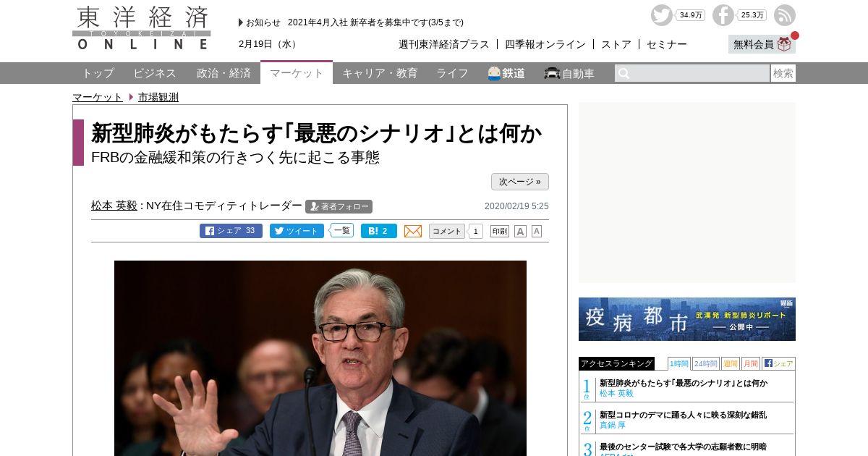
Task: Switch ranking to 週間 tab
Action: (731, 363)
